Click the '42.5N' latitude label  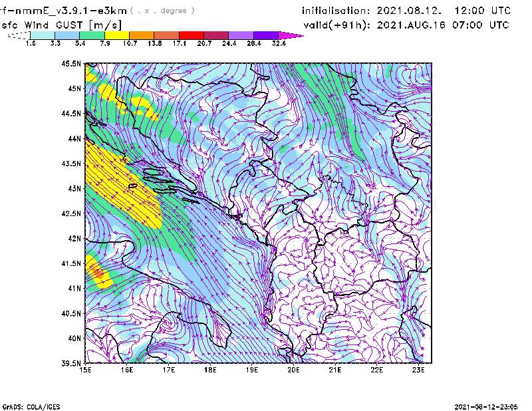[71, 213]
